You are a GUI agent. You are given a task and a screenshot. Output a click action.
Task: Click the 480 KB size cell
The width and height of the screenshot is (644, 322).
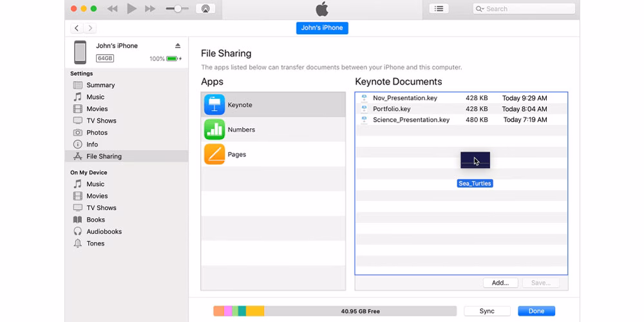tap(477, 120)
